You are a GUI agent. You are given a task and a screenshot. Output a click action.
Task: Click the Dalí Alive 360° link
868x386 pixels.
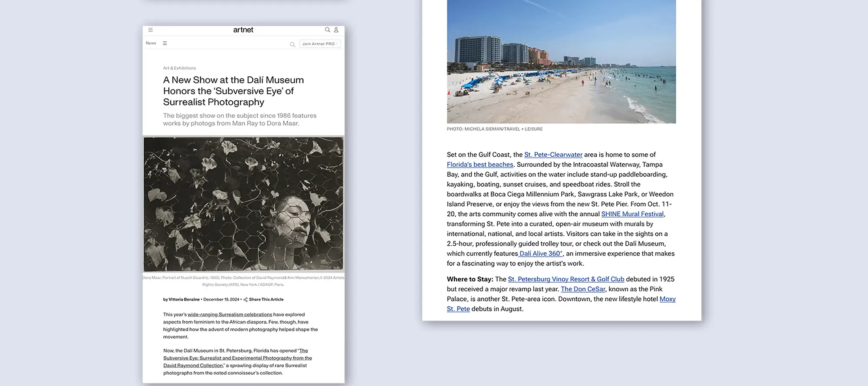[541, 254]
